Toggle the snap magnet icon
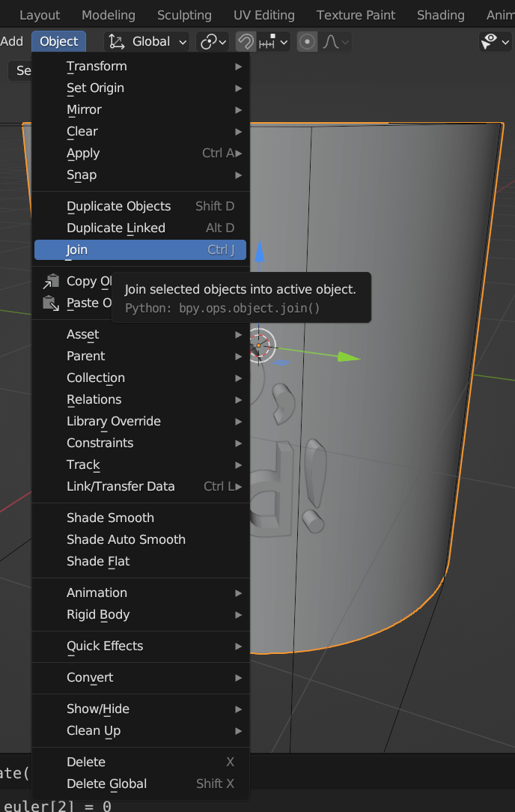Viewport: 515px width, 812px height. 246,41
